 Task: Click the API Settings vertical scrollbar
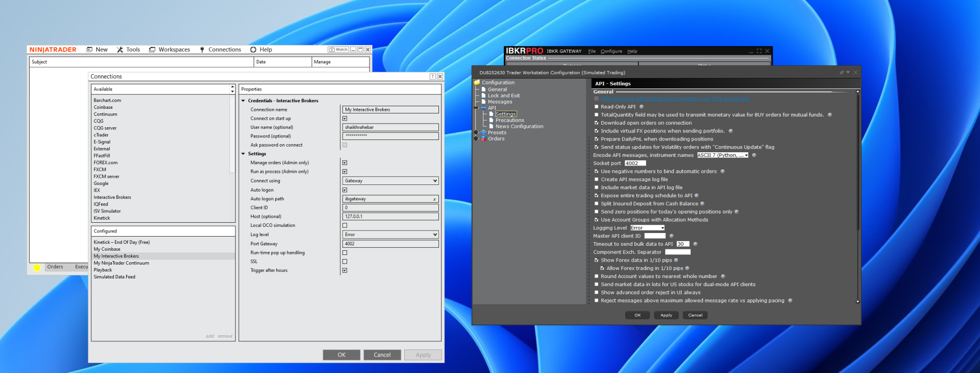(857, 164)
